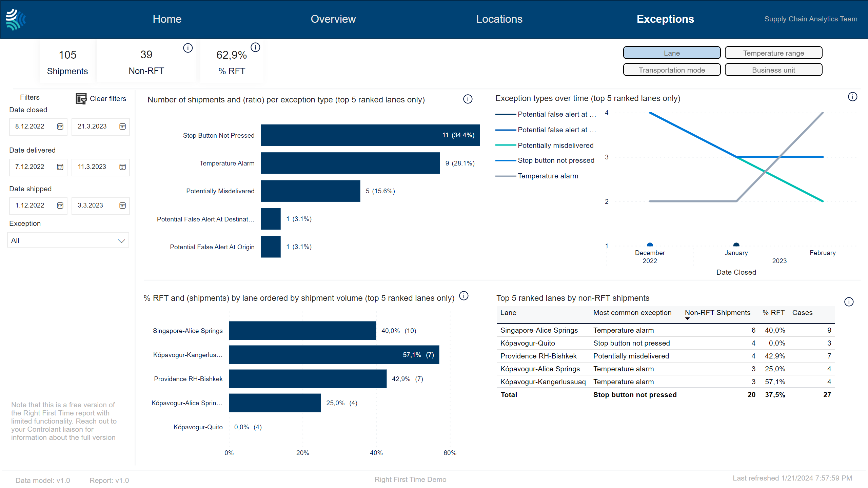This screenshot has width=868, height=488.
Task: Select Potential False Alert At Origin bar
Action: pos(271,247)
